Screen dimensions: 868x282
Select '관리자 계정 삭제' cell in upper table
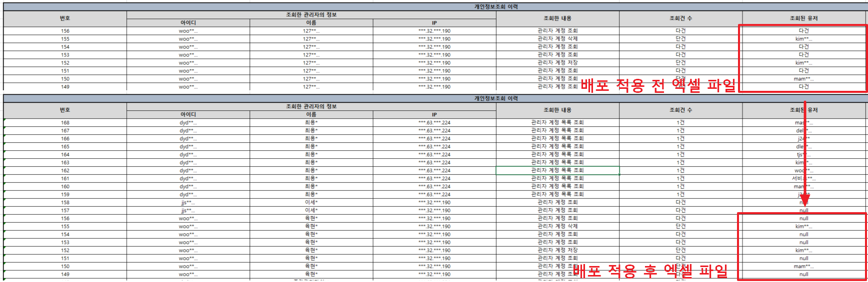coord(557,39)
